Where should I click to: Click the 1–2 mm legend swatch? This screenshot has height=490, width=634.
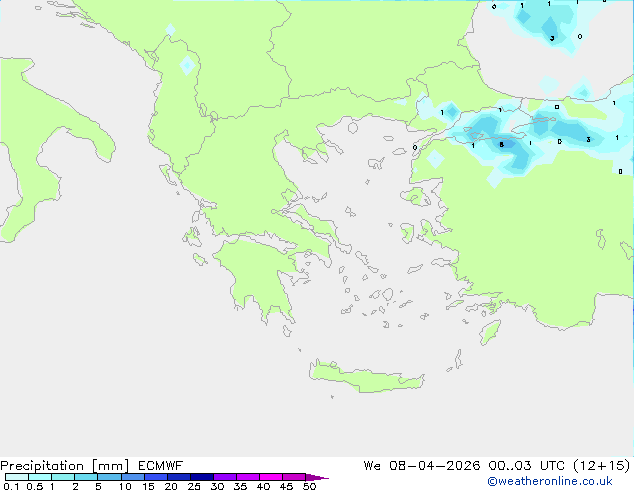click(x=63, y=477)
